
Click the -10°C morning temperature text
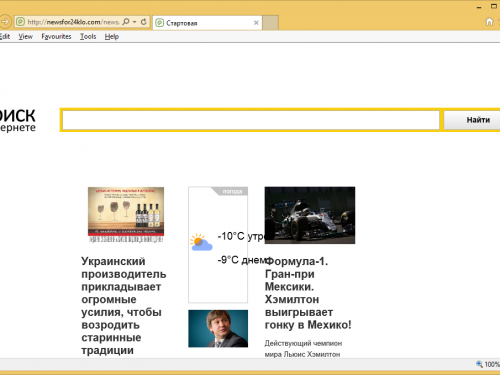[x=241, y=236]
